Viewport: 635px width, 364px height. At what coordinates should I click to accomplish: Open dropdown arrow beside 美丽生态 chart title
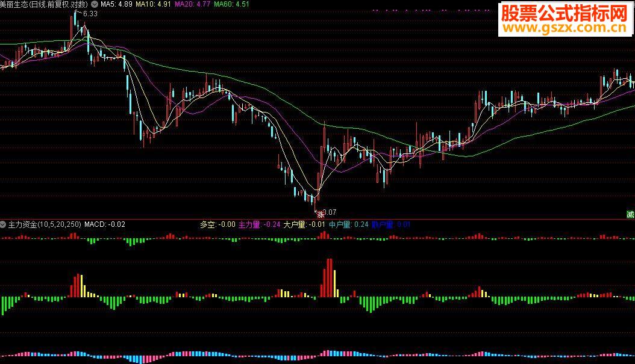pyautogui.click(x=95, y=4)
